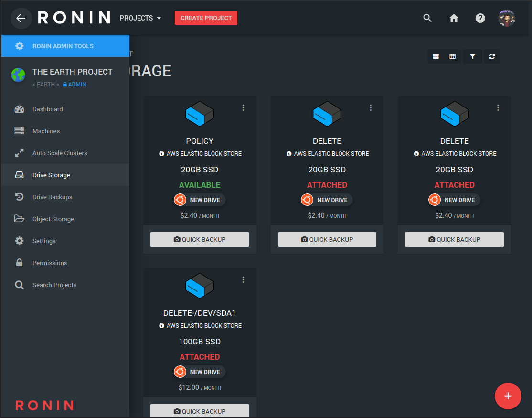Open options menu for DELETE-/DEV/SDA1 drive

243,279
